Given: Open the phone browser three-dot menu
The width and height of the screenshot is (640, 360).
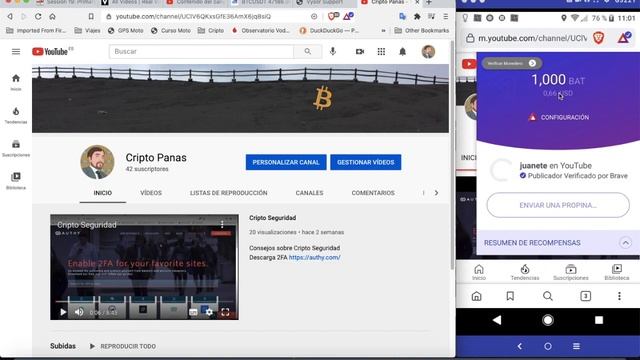Looking at the screenshot, I should coord(619,296).
